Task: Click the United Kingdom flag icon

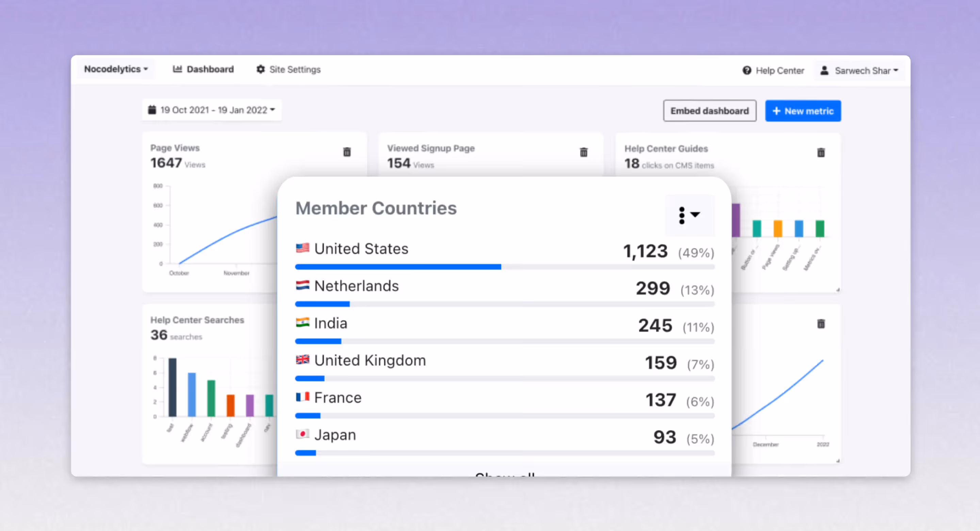Action: coord(303,359)
